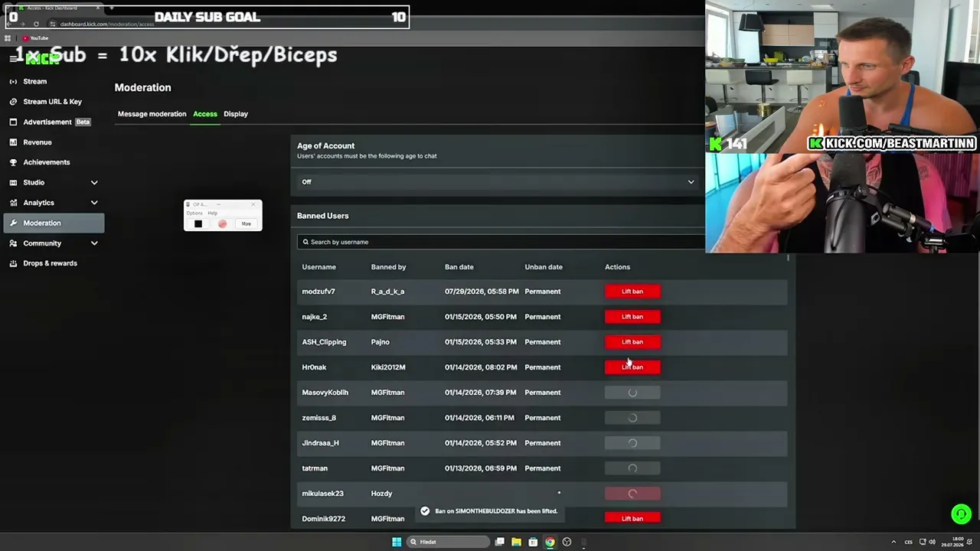The height and width of the screenshot is (551, 980).
Task: Click banned-by name Kiki2012M
Action: coord(388,367)
